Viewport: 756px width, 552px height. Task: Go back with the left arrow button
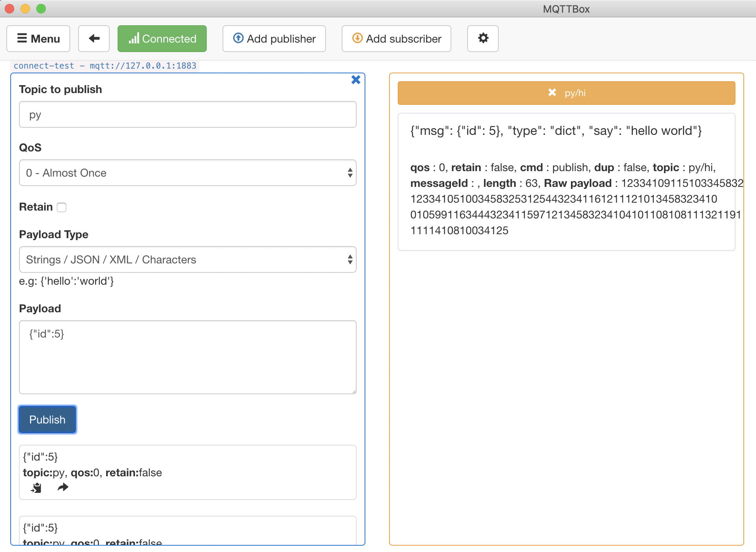(x=94, y=39)
